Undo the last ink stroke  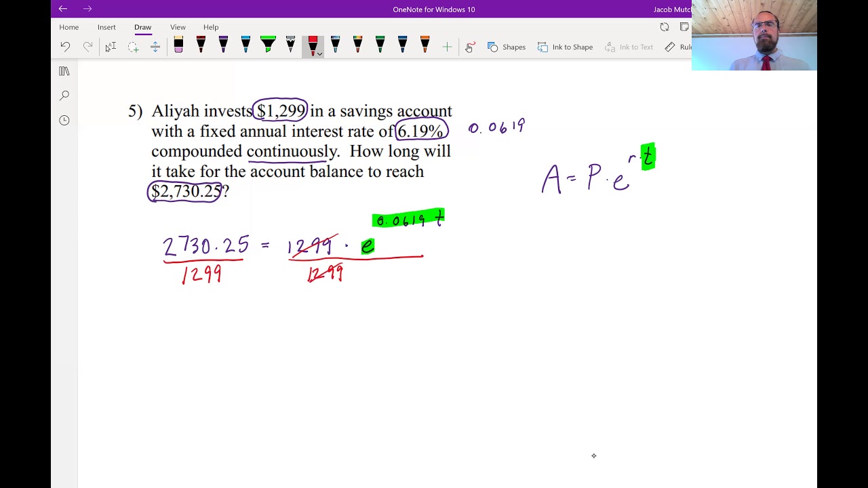coord(65,47)
